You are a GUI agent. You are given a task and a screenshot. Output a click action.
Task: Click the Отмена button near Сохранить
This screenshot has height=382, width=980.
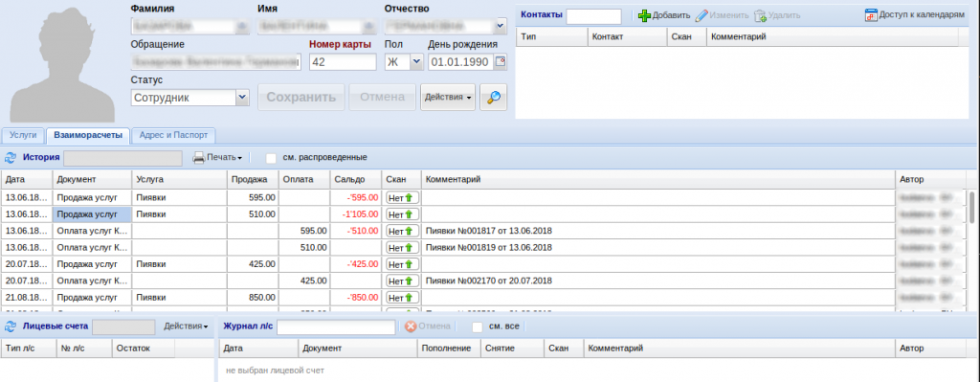383,98
